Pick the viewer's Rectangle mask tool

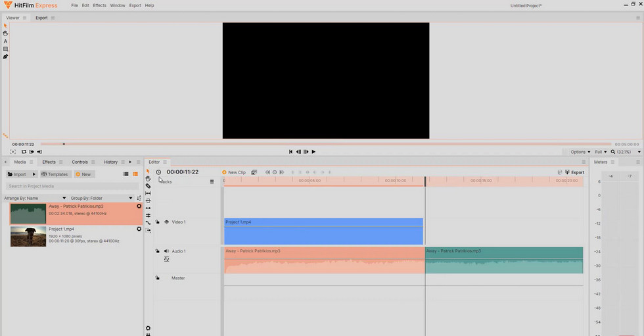point(5,49)
